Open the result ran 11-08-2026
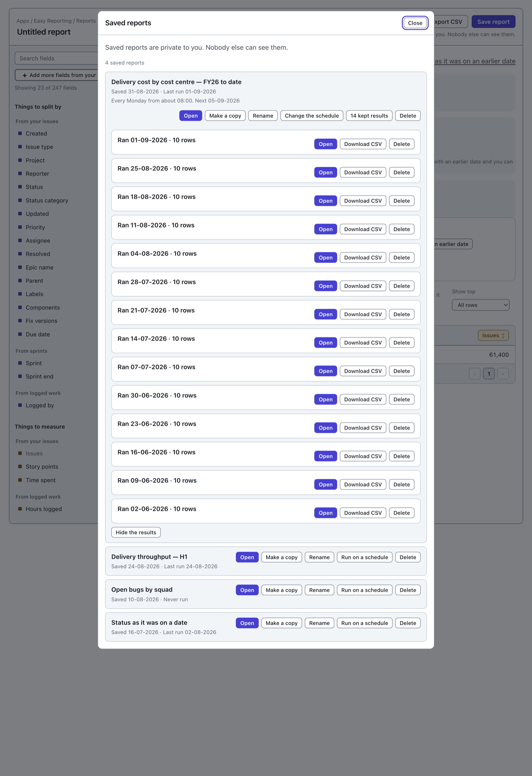This screenshot has width=532, height=776. (326, 229)
